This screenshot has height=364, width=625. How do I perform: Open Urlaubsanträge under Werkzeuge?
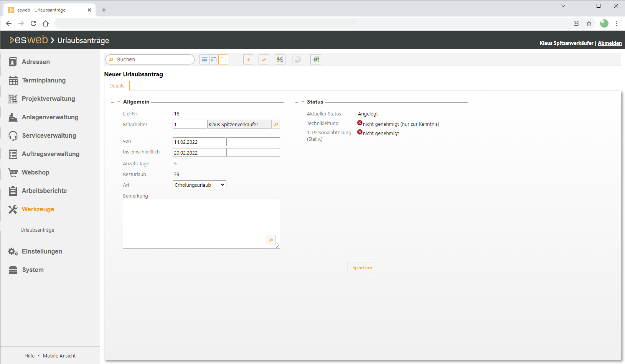pyautogui.click(x=37, y=230)
